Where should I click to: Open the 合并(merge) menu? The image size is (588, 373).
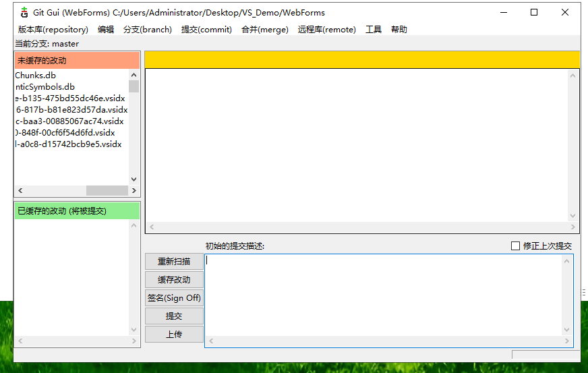pyautogui.click(x=265, y=30)
